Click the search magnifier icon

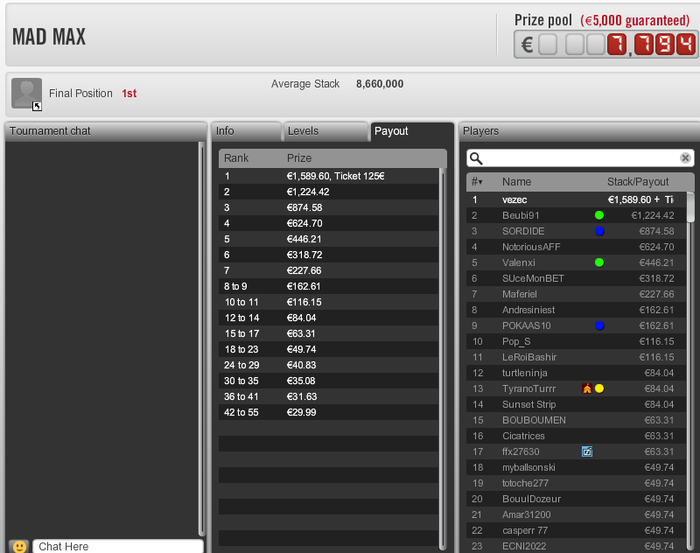pyautogui.click(x=476, y=158)
